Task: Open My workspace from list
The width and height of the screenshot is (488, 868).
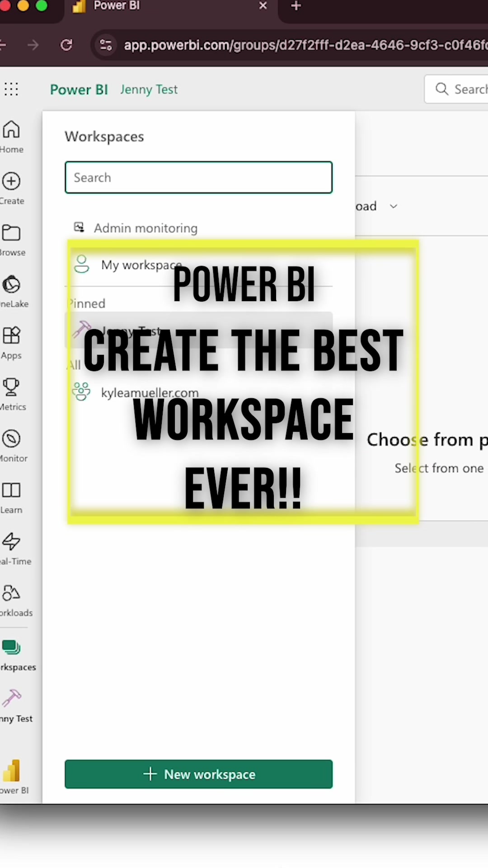Action: [198, 265]
